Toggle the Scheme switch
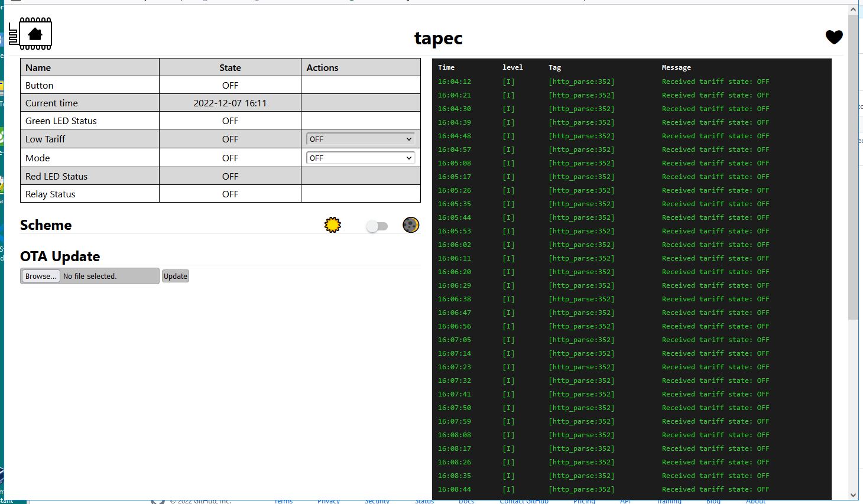This screenshot has width=863, height=504. pyautogui.click(x=377, y=225)
